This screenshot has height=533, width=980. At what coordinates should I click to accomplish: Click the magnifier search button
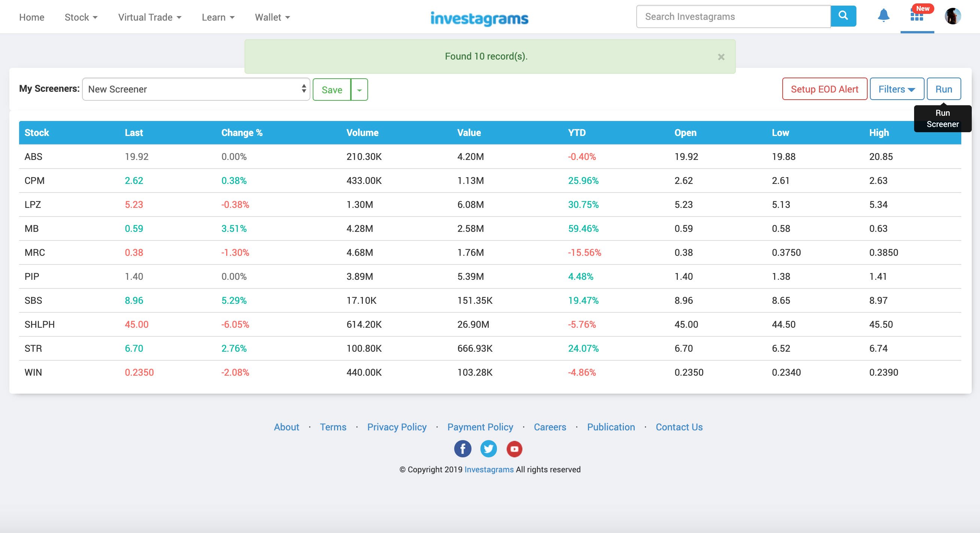click(843, 16)
